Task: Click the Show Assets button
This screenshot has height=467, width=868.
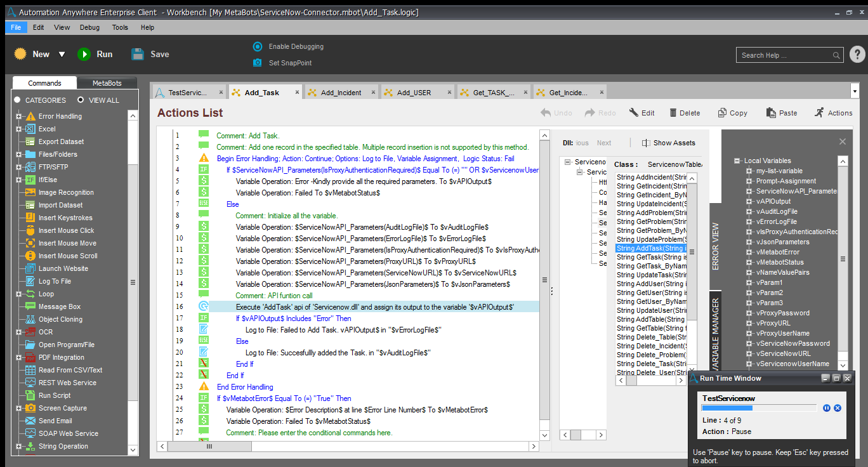Action: click(x=669, y=143)
